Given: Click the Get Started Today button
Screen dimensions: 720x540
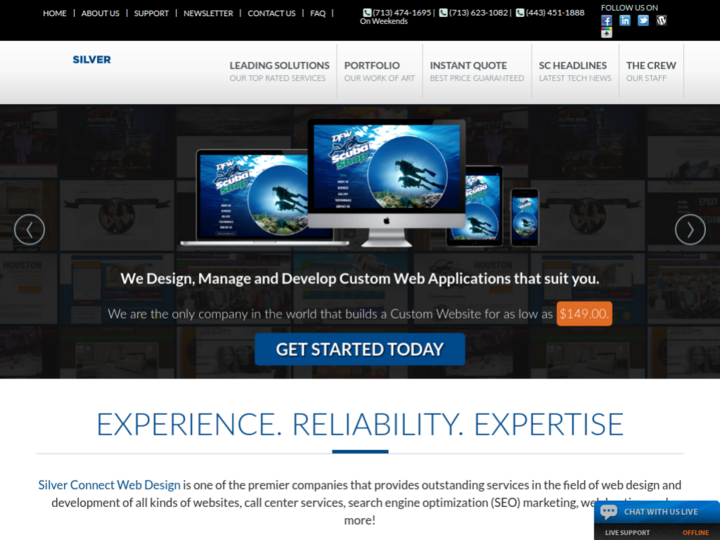Looking at the screenshot, I should pos(359,349).
